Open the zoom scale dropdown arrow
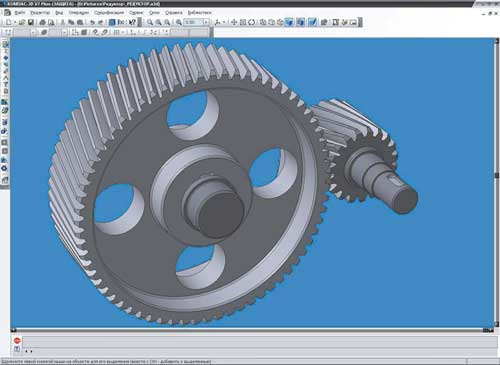The image size is (500, 365). pyautogui.click(x=206, y=22)
